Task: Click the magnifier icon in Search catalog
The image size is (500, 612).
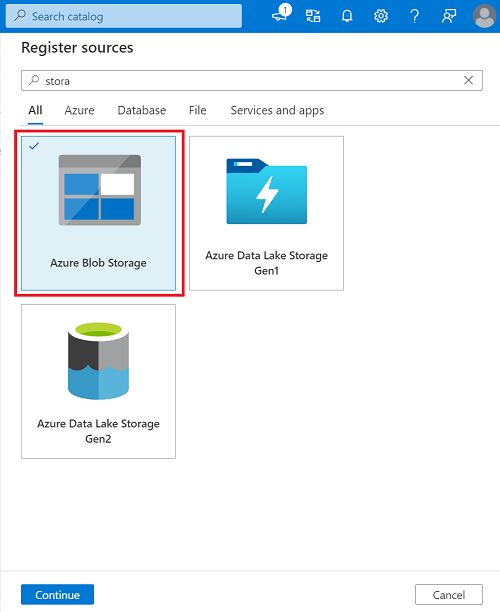Action: 20,16
